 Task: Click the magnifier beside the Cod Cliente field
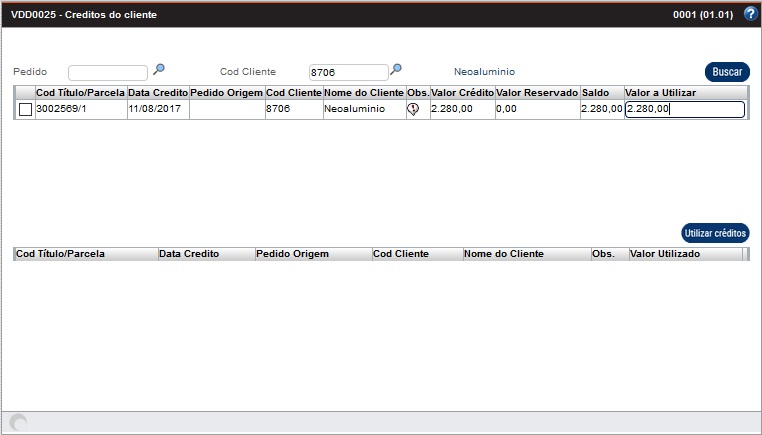click(396, 70)
